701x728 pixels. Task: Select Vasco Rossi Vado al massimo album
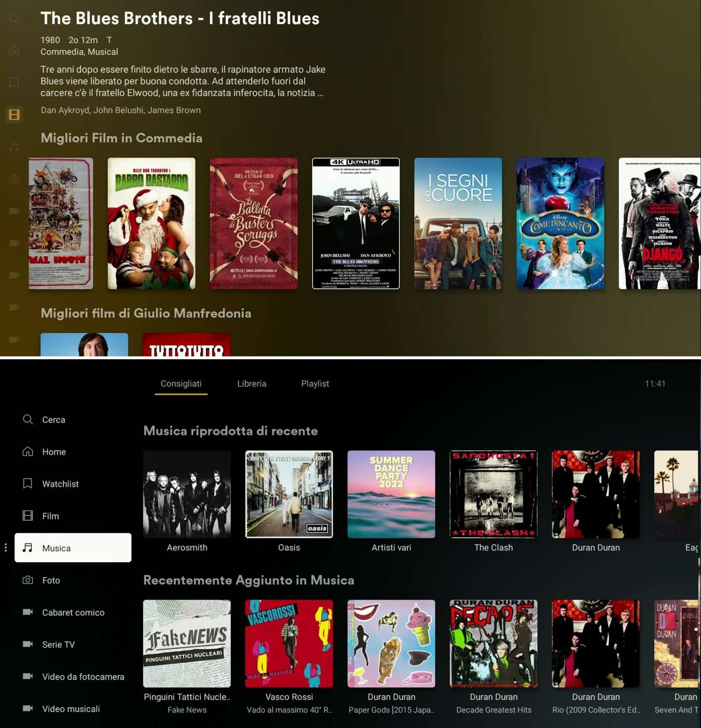click(289, 643)
